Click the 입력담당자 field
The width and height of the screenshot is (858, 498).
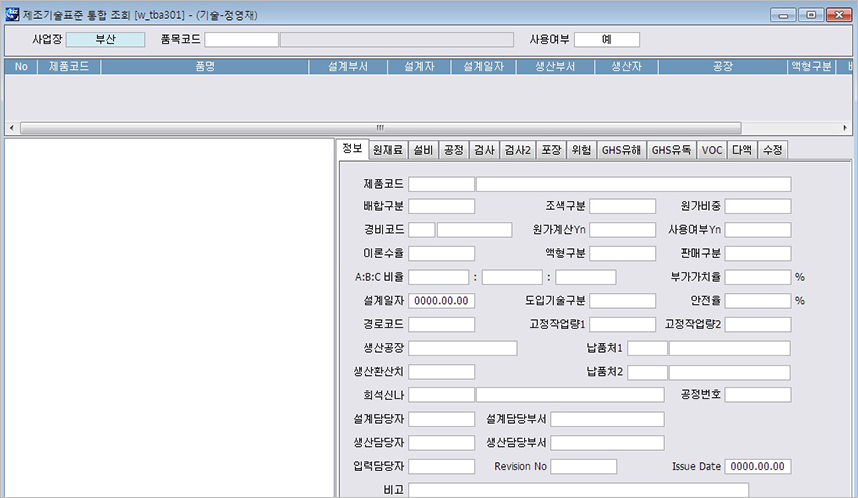coord(442,466)
